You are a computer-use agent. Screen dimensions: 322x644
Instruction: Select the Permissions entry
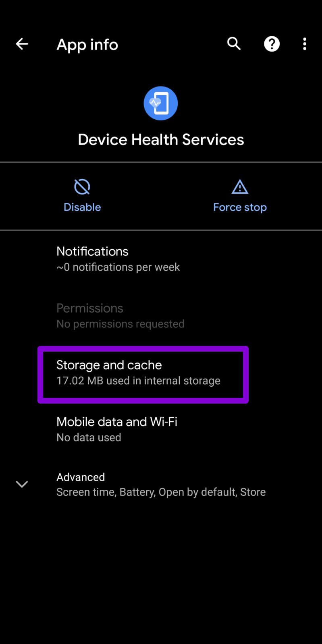[90, 308]
